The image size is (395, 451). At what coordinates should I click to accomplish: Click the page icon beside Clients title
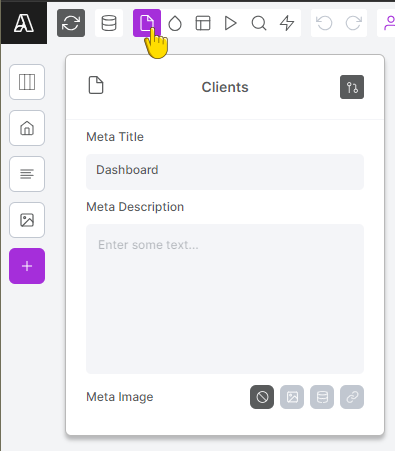(x=96, y=85)
